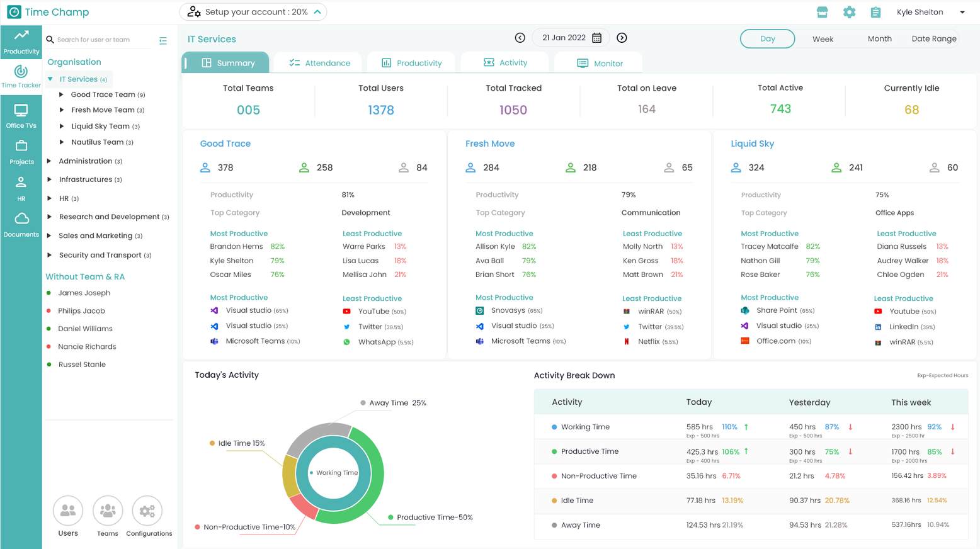980x549 pixels.
Task: Collapse the organisation list panel icon
Action: (163, 40)
